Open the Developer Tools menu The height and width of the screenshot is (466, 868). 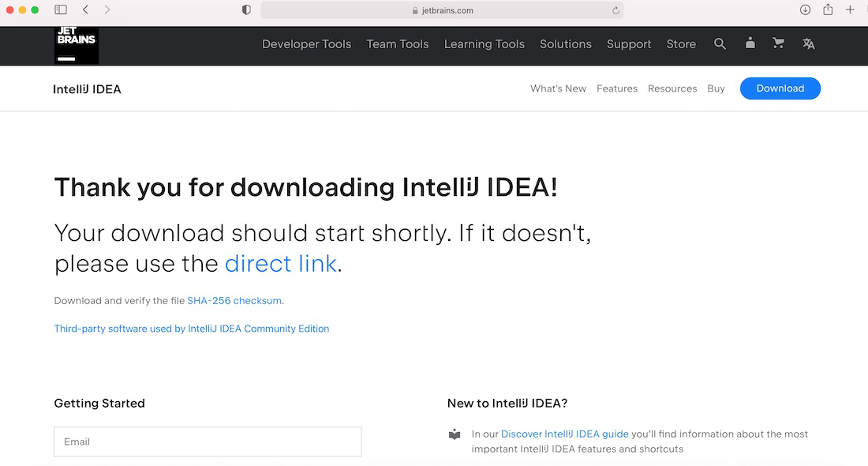tap(307, 43)
